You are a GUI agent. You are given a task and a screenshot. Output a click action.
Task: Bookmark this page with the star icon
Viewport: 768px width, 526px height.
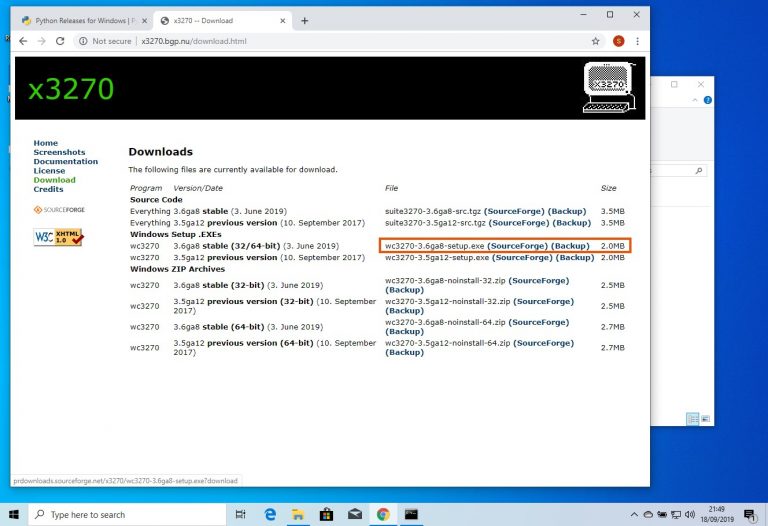pyautogui.click(x=596, y=41)
